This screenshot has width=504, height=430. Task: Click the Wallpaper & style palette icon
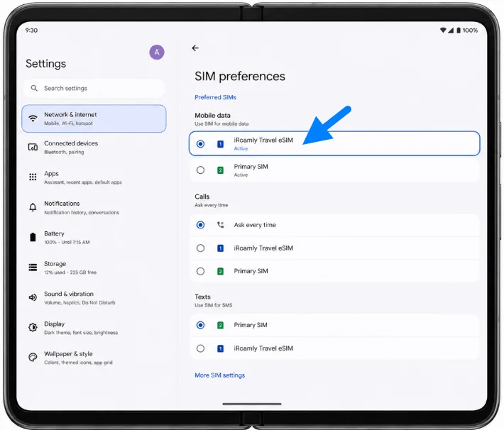33,358
